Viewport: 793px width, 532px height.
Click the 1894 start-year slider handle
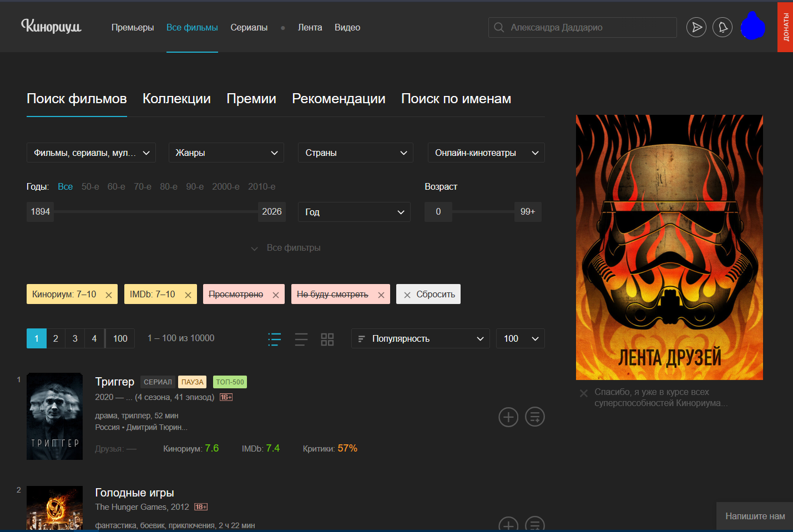(x=40, y=212)
